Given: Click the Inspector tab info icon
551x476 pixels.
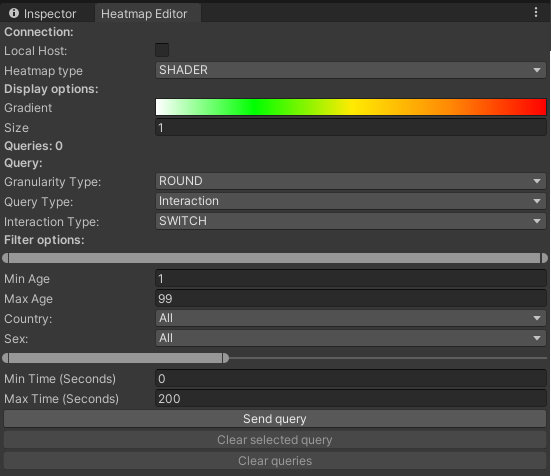Looking at the screenshot, I should [x=14, y=13].
